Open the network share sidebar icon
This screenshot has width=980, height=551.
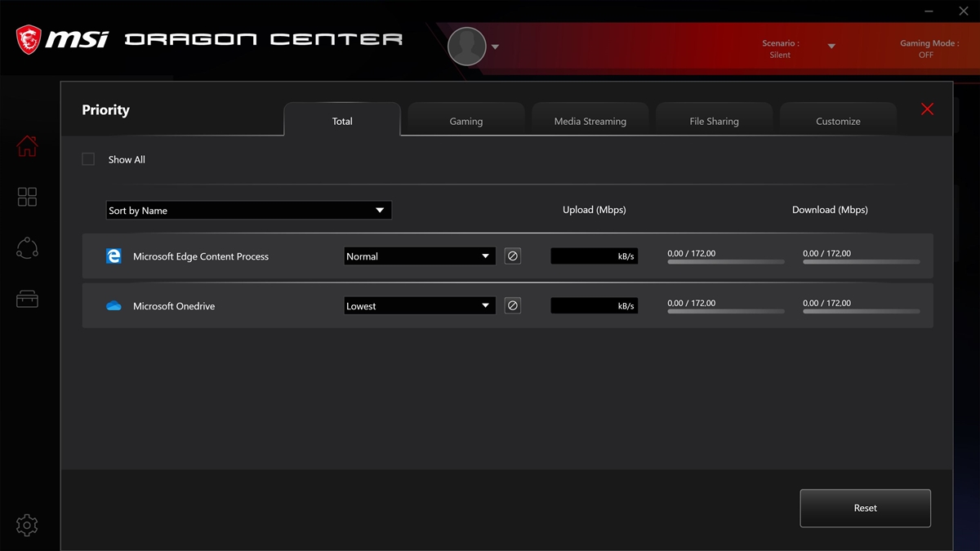point(27,248)
